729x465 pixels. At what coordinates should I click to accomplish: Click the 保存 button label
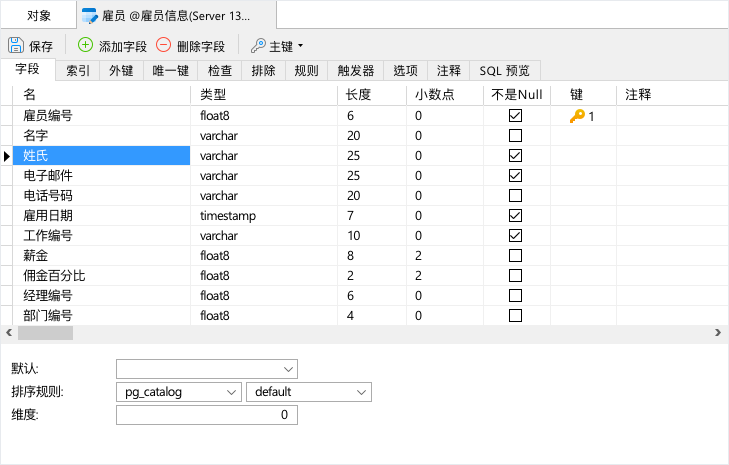pyautogui.click(x=41, y=46)
